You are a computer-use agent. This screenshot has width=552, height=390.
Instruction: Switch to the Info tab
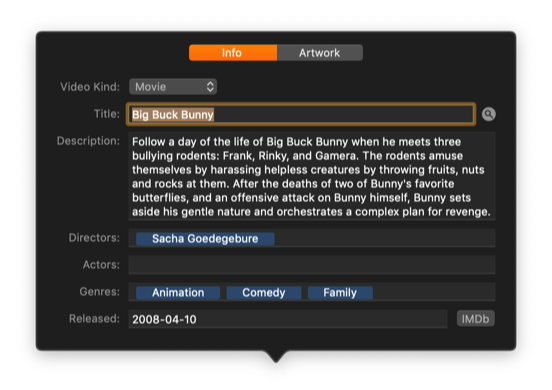point(233,53)
